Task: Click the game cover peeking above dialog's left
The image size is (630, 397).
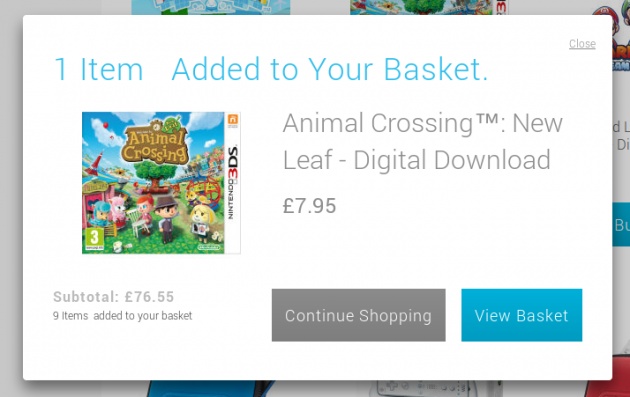Action: [211, 7]
